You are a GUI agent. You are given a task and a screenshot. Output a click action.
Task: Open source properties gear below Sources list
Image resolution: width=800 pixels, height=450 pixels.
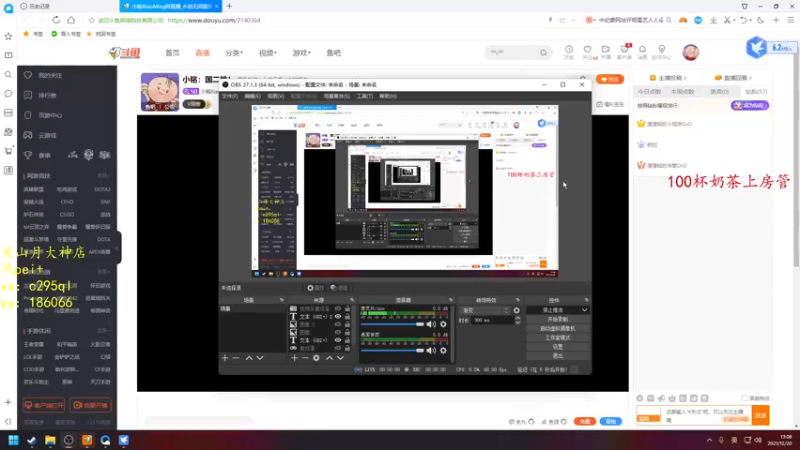(x=316, y=358)
